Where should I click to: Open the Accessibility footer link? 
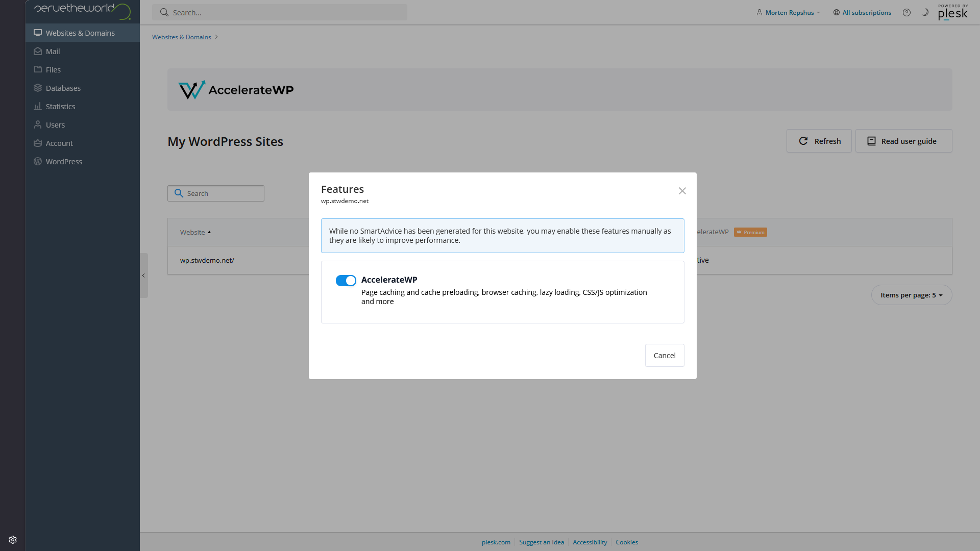pyautogui.click(x=590, y=542)
